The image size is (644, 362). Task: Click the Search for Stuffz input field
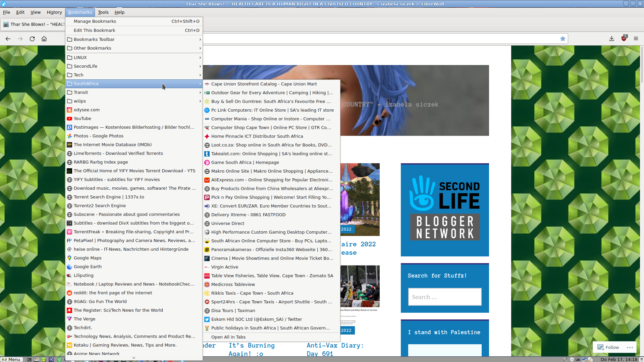pos(445,297)
